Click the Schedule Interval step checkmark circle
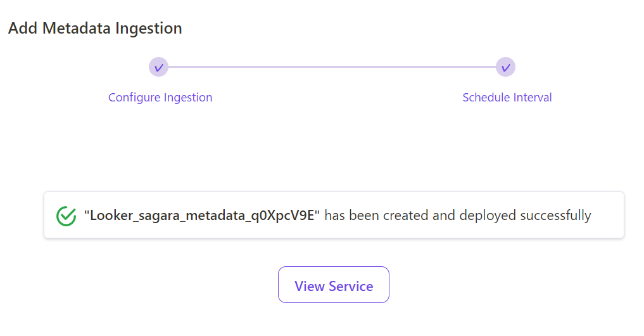Viewport: 644px width, 336px height. (505, 67)
